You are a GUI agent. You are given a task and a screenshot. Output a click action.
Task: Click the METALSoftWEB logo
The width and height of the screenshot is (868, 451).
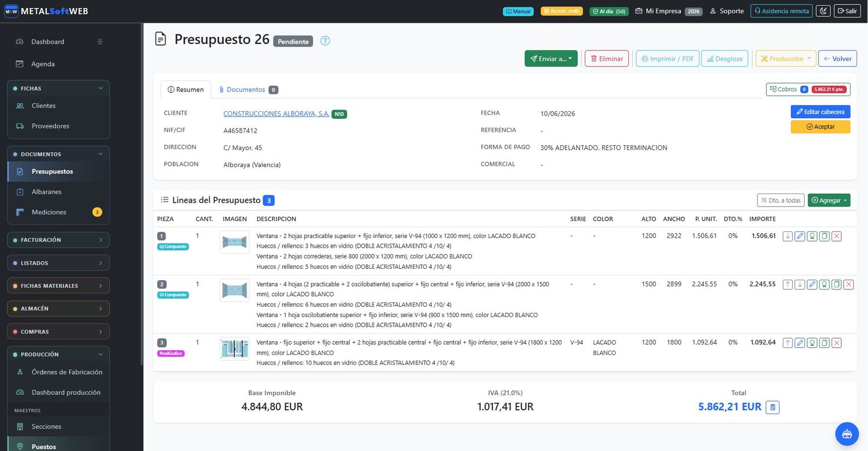(46, 11)
